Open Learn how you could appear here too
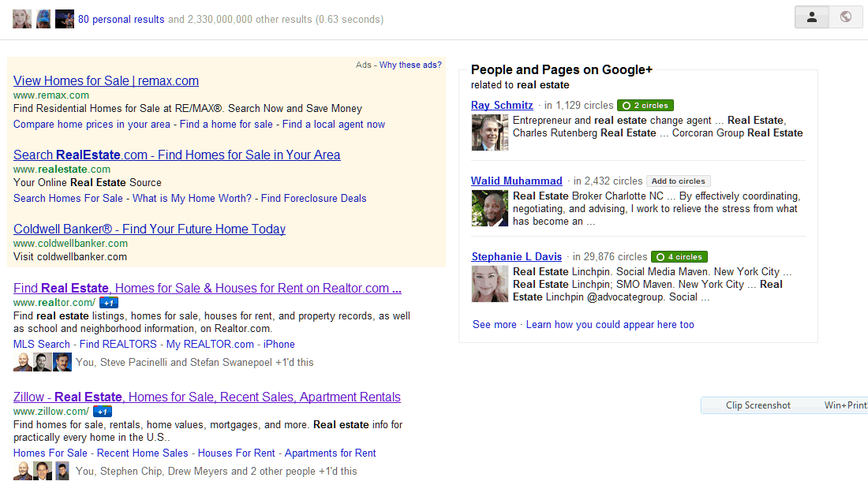The width and height of the screenshot is (868, 485). tap(610, 325)
